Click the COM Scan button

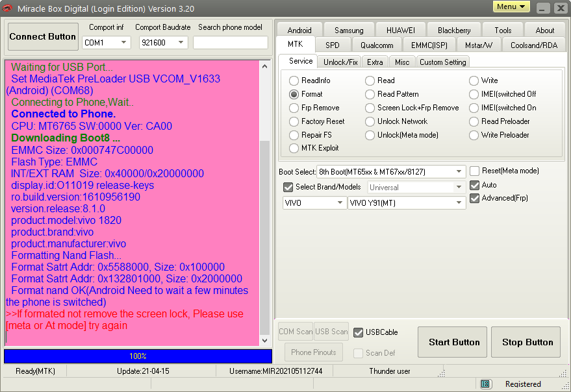click(296, 332)
